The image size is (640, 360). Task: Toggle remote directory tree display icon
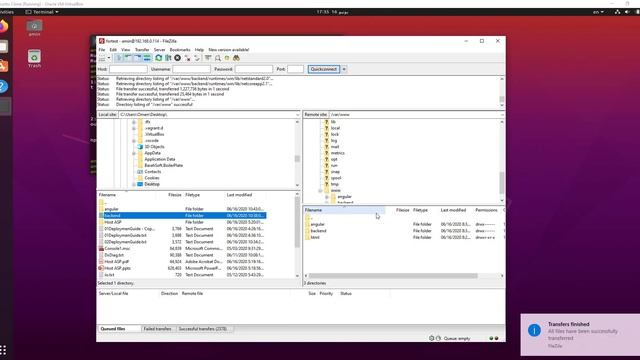point(138,58)
